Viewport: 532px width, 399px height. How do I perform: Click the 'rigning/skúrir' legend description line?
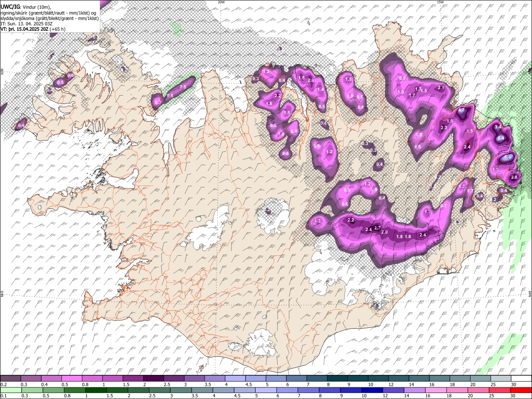[x=49, y=13]
